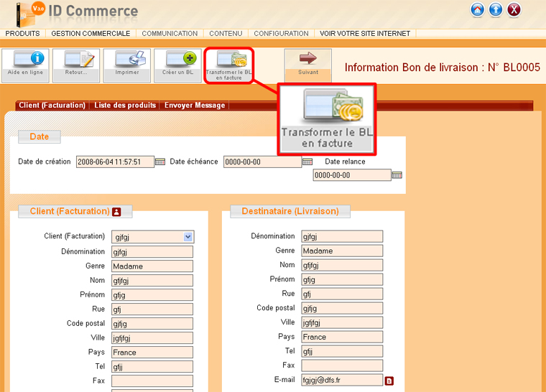Switch to Liste des produits tab
This screenshot has height=392, width=546.
pos(125,105)
